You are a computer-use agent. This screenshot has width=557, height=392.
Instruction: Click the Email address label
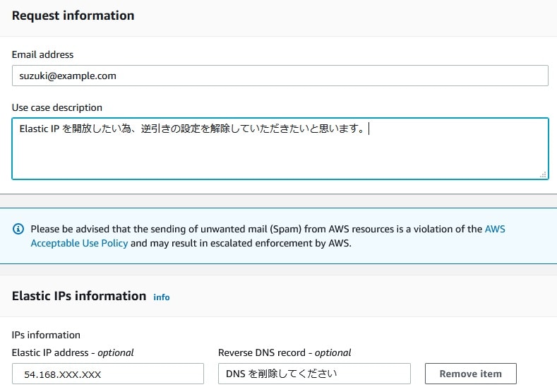coord(42,54)
